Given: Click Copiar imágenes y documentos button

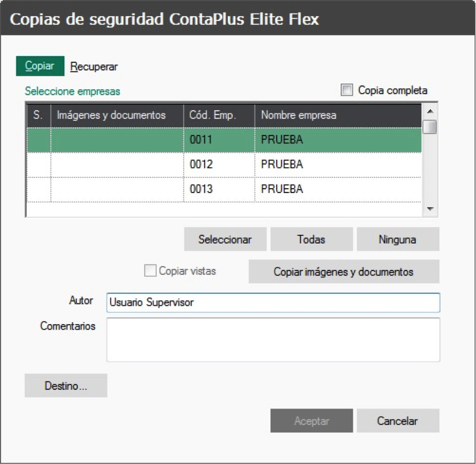Looking at the screenshot, I should [344, 272].
